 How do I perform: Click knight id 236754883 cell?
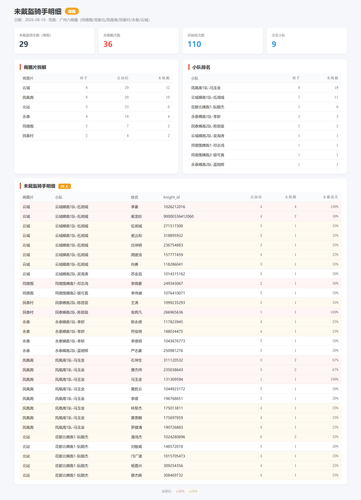tap(173, 245)
